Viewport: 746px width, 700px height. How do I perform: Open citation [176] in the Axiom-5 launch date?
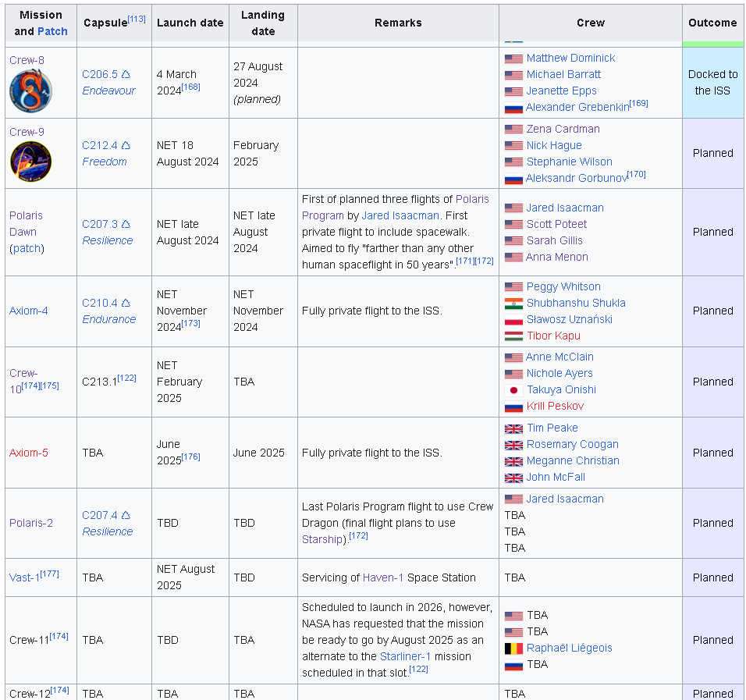(x=190, y=457)
